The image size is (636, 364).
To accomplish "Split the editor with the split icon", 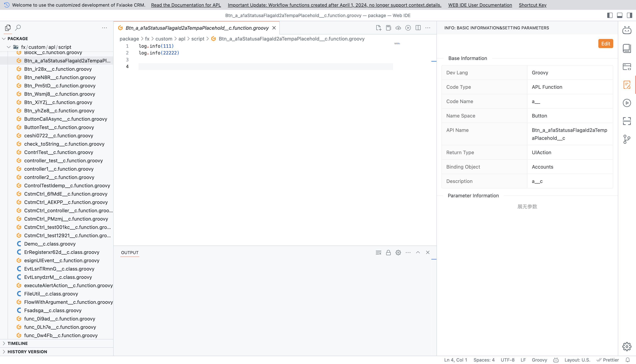I will [x=418, y=28].
